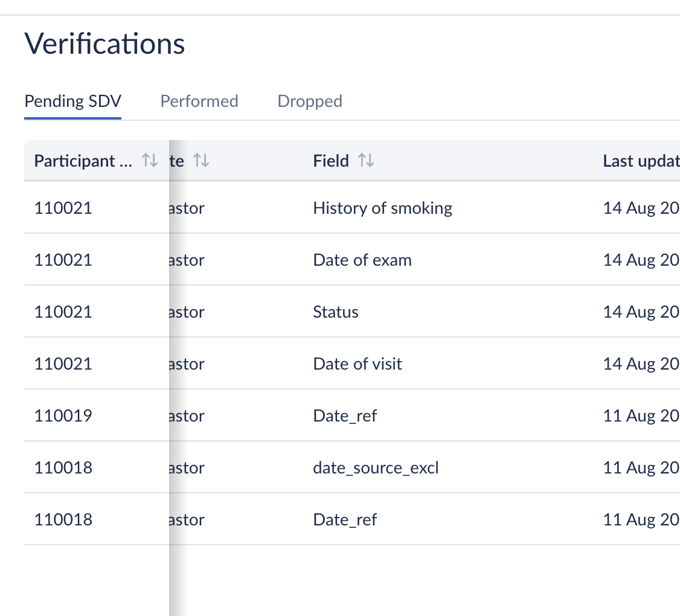The image size is (680, 616).
Task: Toggle sort arrows next to Field header
Action: [366, 161]
